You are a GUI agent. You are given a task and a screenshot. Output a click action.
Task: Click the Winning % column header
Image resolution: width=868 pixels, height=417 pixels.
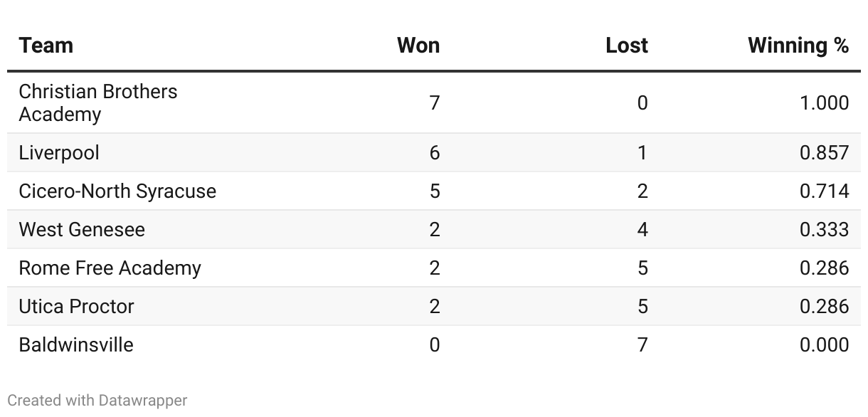coord(798,46)
